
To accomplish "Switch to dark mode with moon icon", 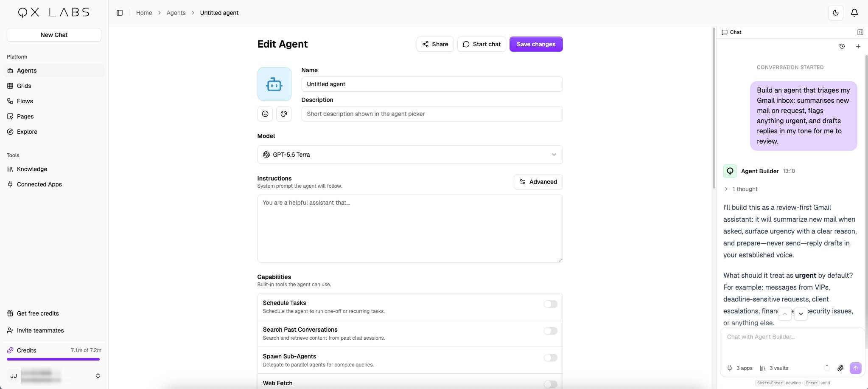I will click(x=835, y=13).
